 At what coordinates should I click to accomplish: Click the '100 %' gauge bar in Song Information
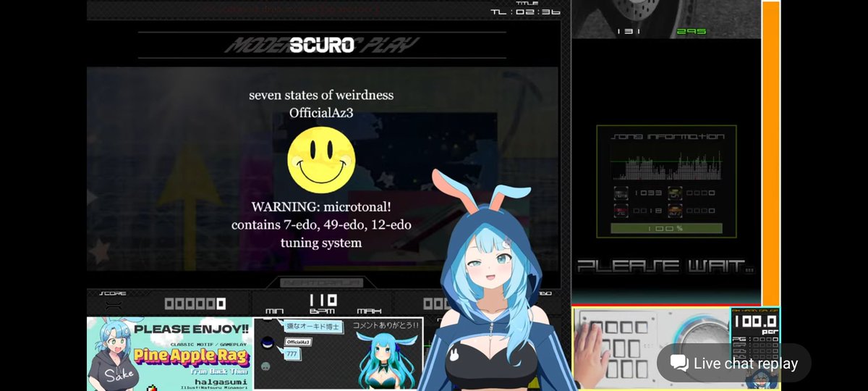point(666,228)
